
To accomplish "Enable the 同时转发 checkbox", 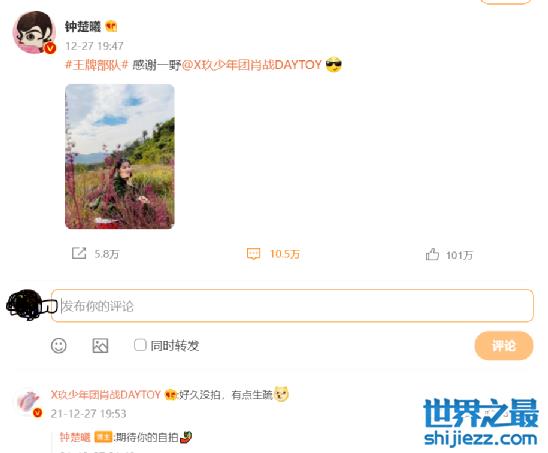I will [140, 345].
